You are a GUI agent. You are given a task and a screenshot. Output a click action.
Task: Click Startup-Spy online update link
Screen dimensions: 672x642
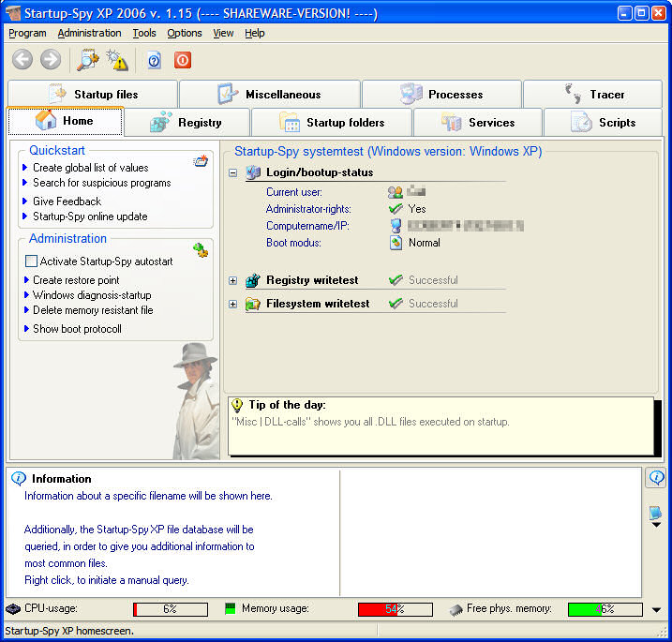click(90, 216)
